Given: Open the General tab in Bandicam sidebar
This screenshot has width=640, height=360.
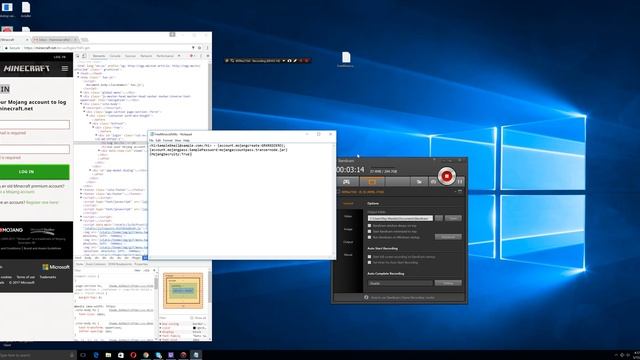Looking at the screenshot, I should (x=348, y=203).
